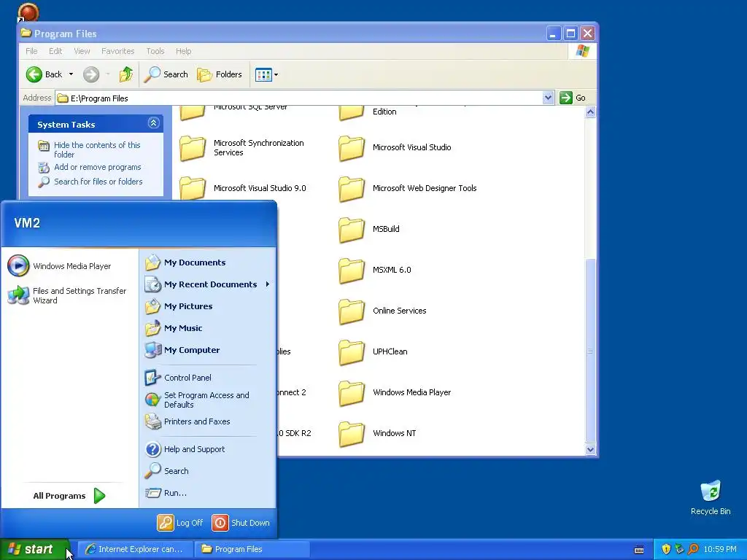Open Files and Settings Transfer Wizard
The width and height of the screenshot is (747, 560).
pyautogui.click(x=66, y=296)
